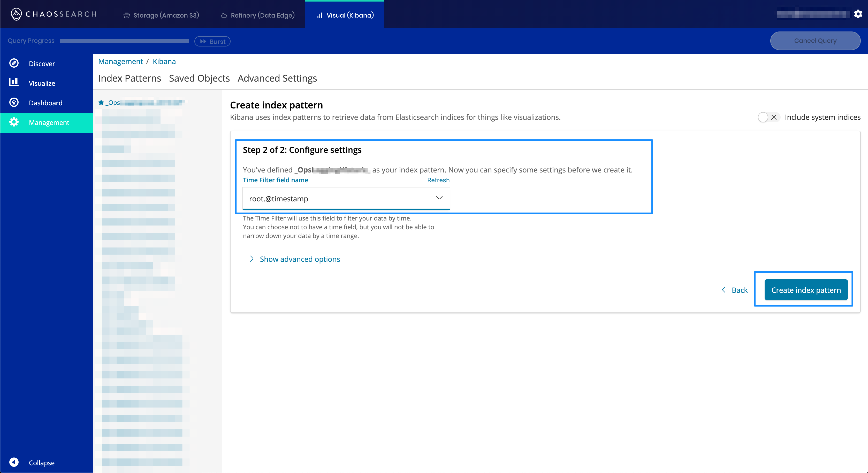
Task: Click the Collapse sidebar arrow icon
Action: click(x=14, y=462)
